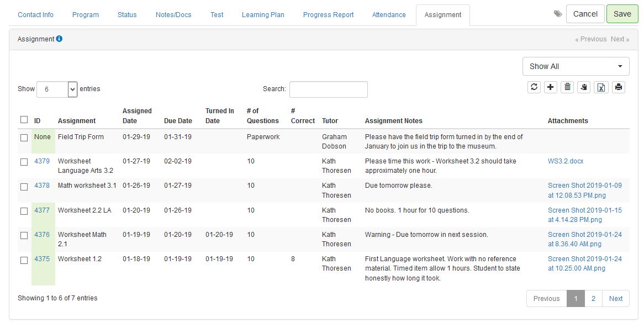
Task: Check the Field Trip Form row checkbox
Action: click(x=24, y=137)
